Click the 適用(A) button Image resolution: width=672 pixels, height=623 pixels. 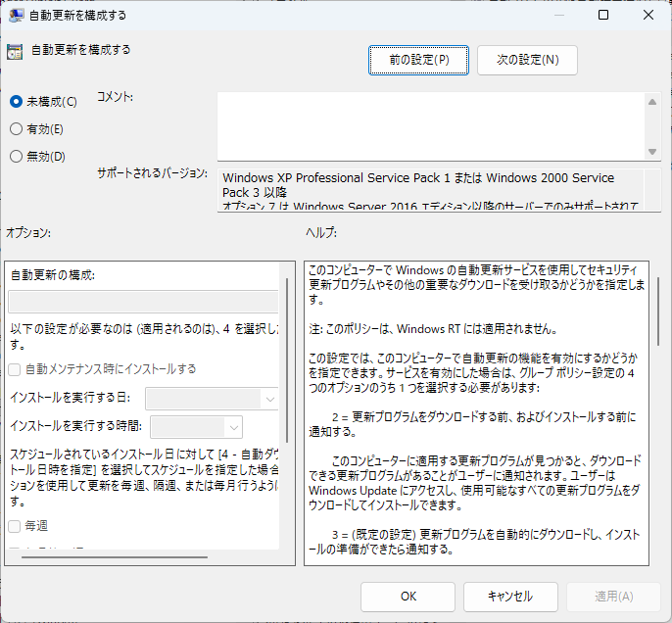(x=613, y=597)
